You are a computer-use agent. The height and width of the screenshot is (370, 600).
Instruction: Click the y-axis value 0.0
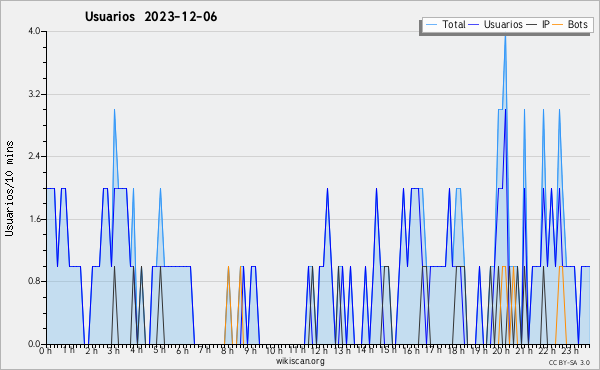34,344
